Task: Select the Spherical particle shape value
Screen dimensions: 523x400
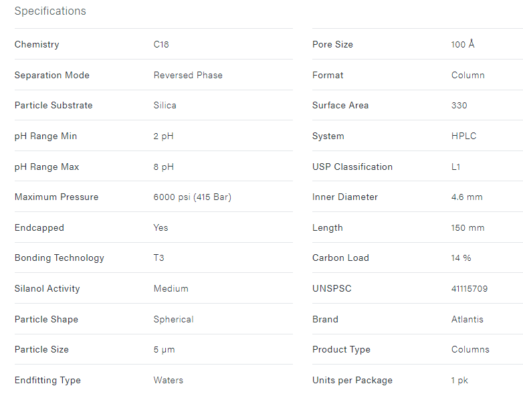Action: coord(173,319)
